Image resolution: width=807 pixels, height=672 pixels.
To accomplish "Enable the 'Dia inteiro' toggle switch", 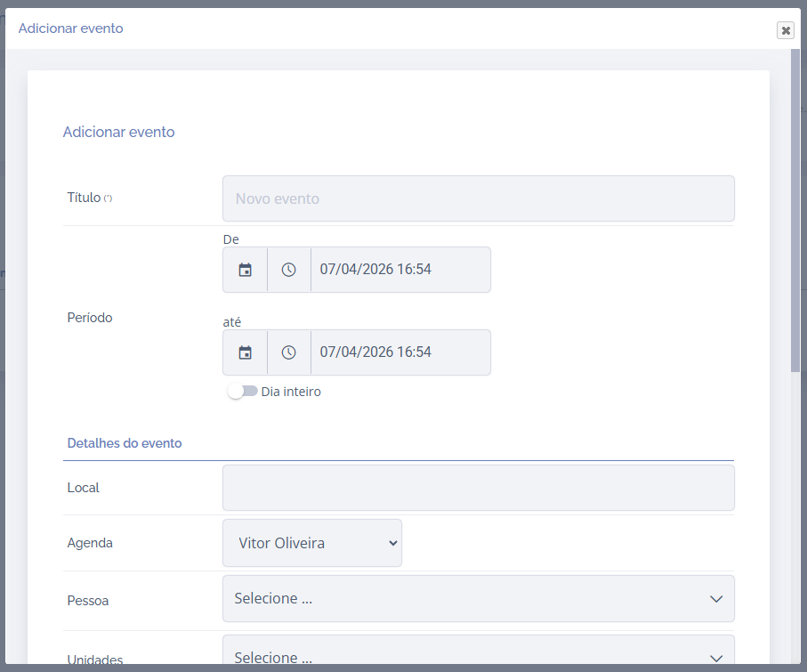I will click(242, 392).
